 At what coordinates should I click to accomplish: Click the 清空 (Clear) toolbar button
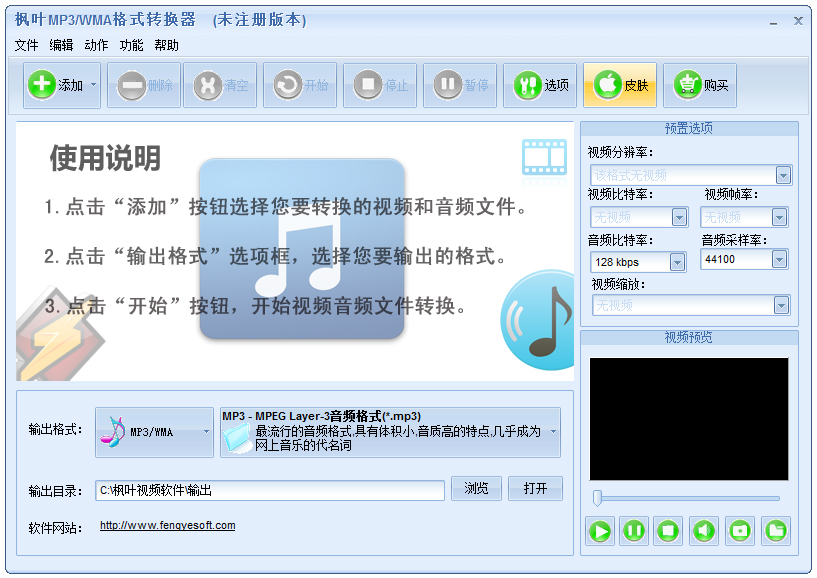point(220,85)
